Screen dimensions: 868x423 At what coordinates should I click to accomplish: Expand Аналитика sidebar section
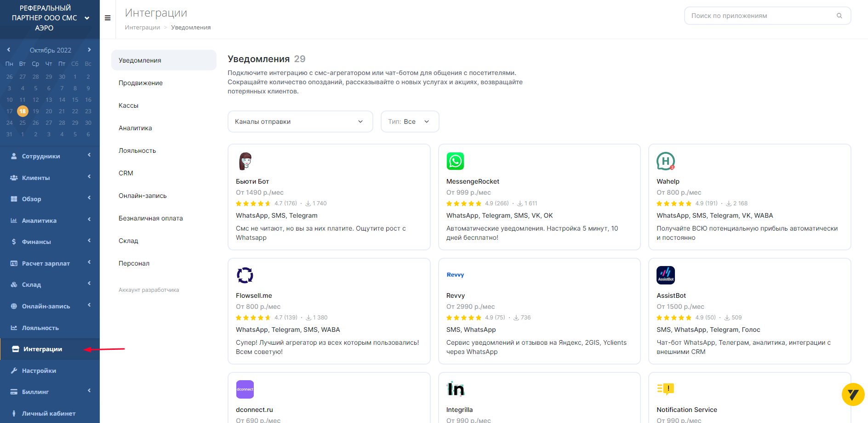click(89, 220)
